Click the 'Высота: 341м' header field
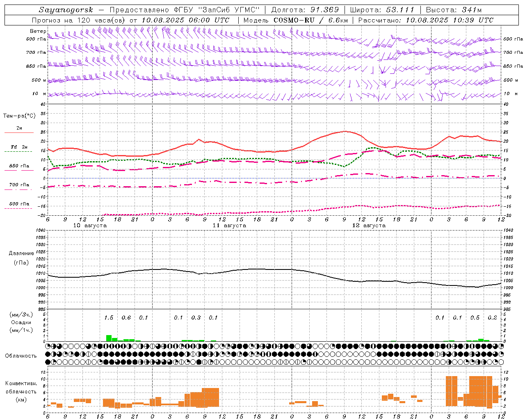The image size is (525, 420). tap(454, 10)
